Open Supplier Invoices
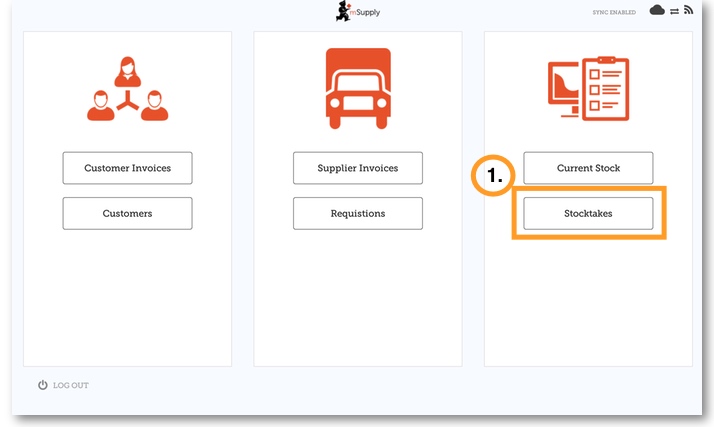The width and height of the screenshot is (714, 427). point(357,168)
